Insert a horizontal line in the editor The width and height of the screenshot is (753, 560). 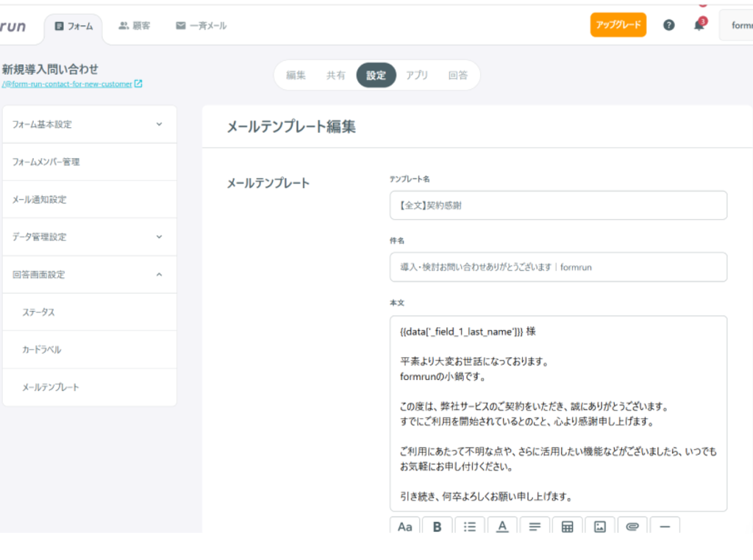(665, 526)
